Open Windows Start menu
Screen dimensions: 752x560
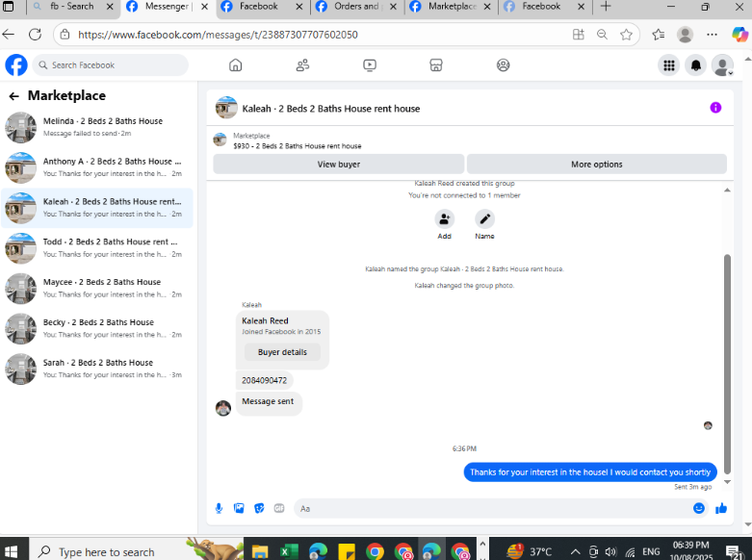pyautogui.click(x=11, y=551)
